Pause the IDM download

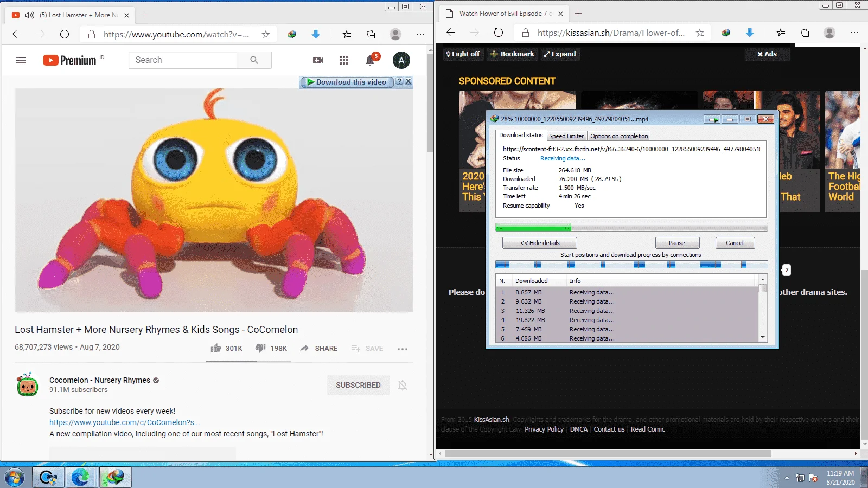[x=677, y=243]
